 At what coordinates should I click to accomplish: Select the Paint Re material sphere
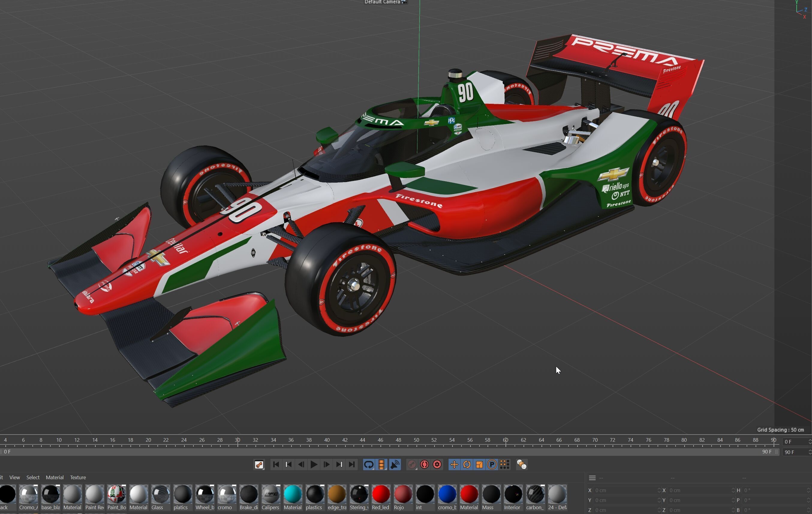click(x=94, y=494)
